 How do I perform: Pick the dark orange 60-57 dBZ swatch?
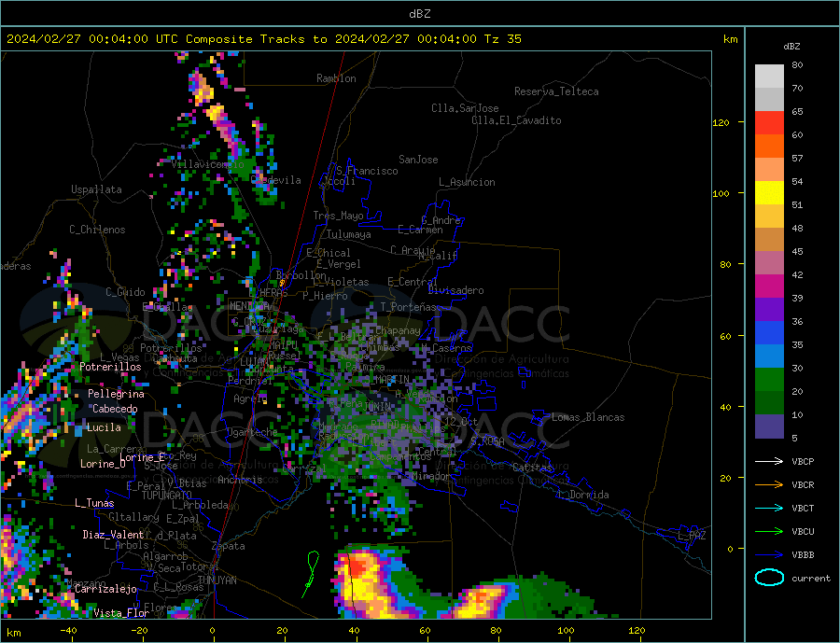pyautogui.click(x=769, y=146)
